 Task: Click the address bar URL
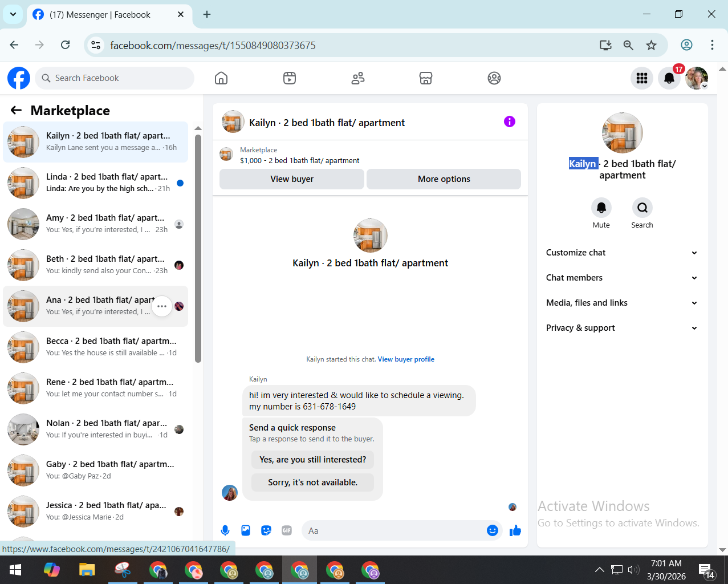pyautogui.click(x=213, y=45)
